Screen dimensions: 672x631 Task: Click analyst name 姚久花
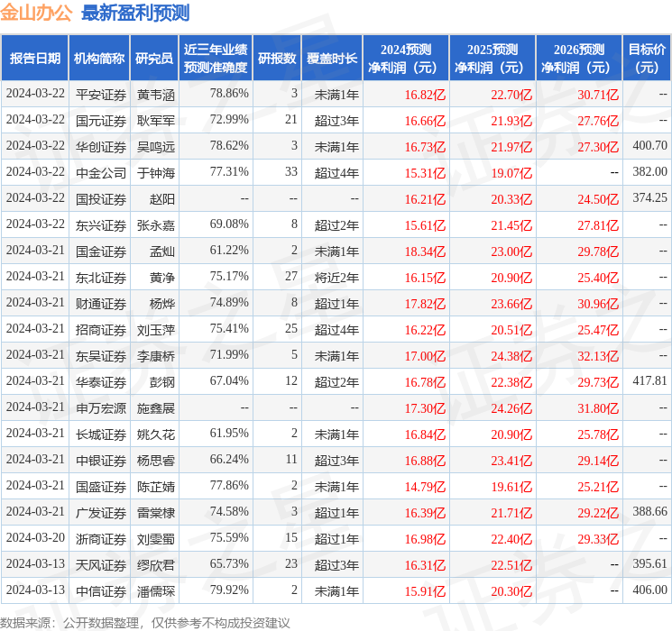pos(155,434)
